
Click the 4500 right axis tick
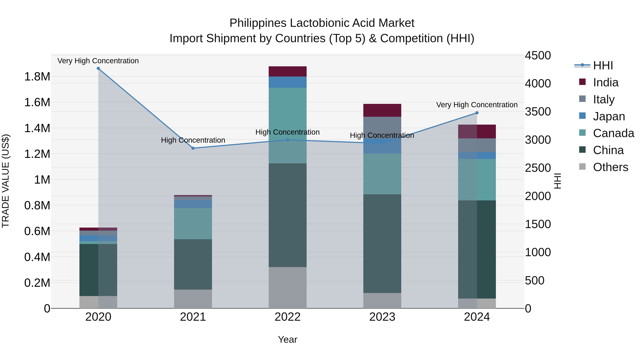click(538, 55)
